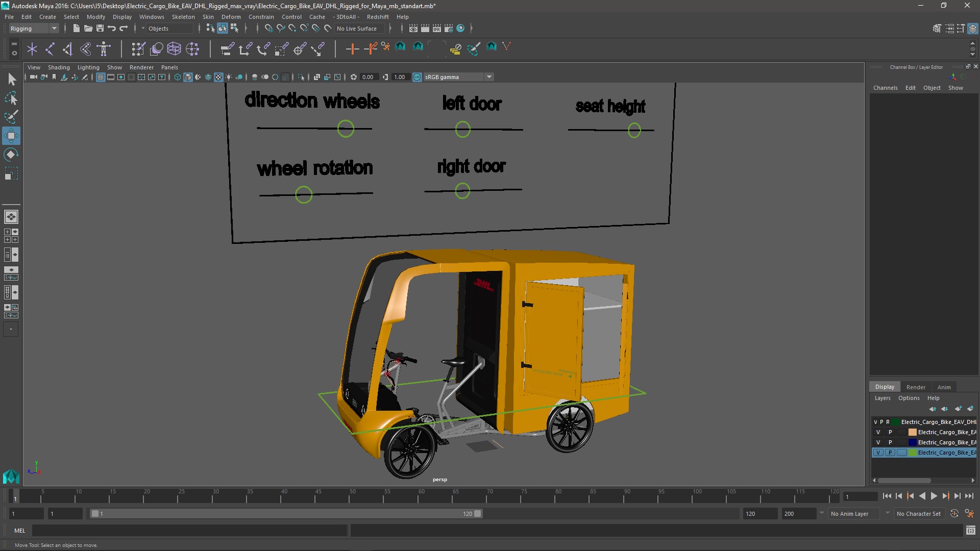This screenshot has width=980, height=551.
Task: Open the Channels menu in Channel Box
Action: tap(885, 88)
